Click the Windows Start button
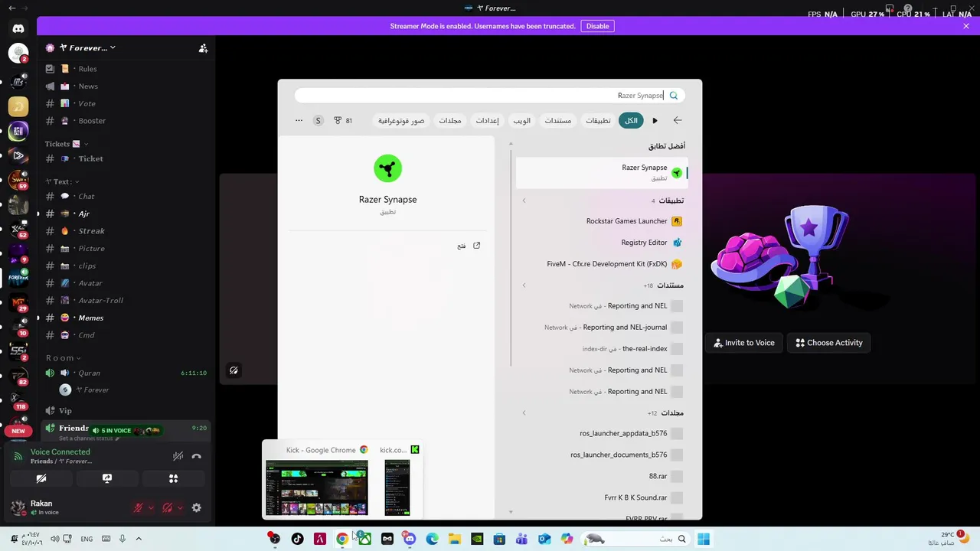980x551 pixels. pos(704,539)
